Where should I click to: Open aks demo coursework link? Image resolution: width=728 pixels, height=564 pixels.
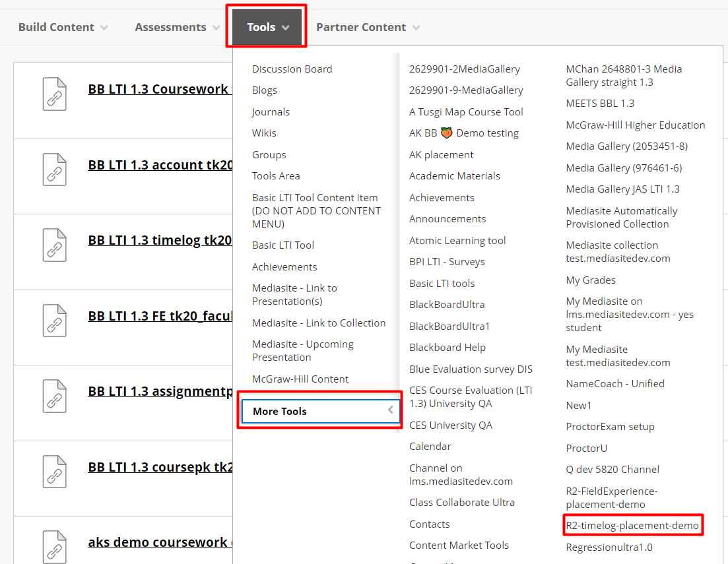160,543
